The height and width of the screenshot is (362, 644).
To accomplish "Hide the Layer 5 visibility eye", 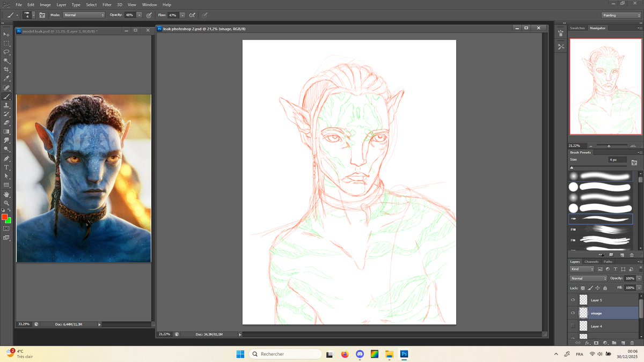I will [x=573, y=299].
